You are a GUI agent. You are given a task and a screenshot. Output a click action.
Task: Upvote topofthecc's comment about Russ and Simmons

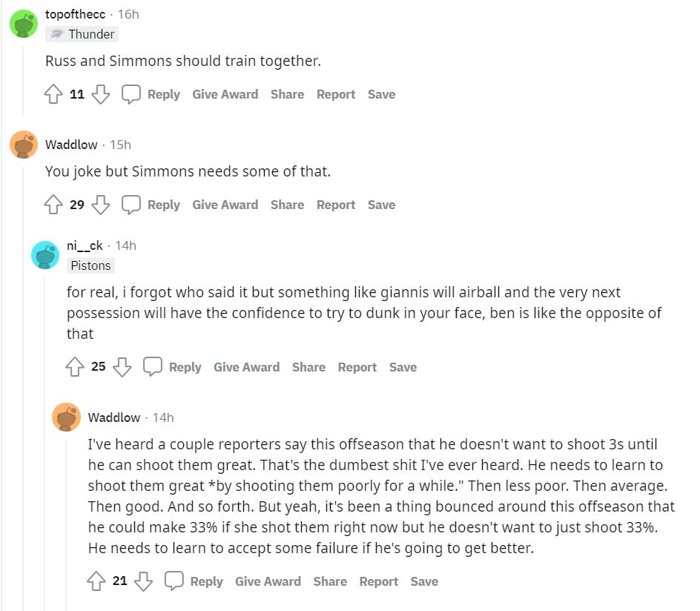(53, 95)
